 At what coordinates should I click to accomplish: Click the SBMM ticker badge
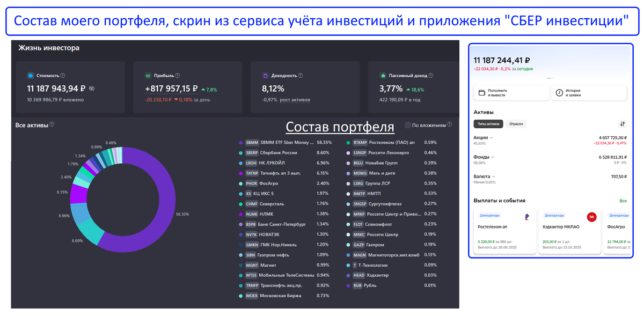coord(252,143)
